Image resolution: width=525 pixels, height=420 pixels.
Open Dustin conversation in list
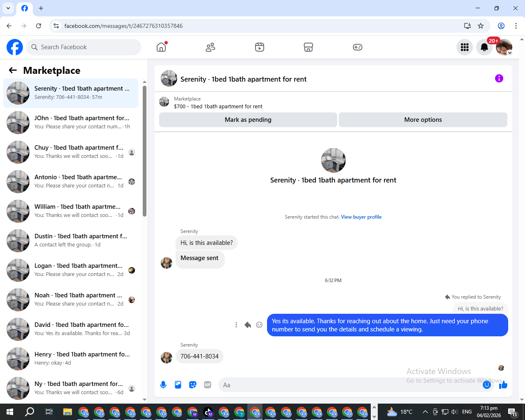pos(71,241)
